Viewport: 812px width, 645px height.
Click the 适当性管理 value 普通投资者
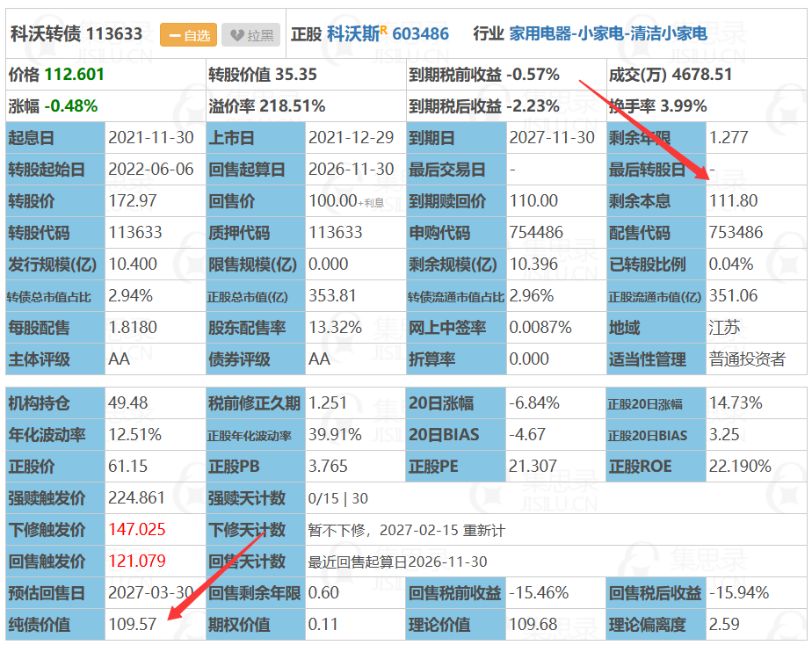[x=747, y=359]
